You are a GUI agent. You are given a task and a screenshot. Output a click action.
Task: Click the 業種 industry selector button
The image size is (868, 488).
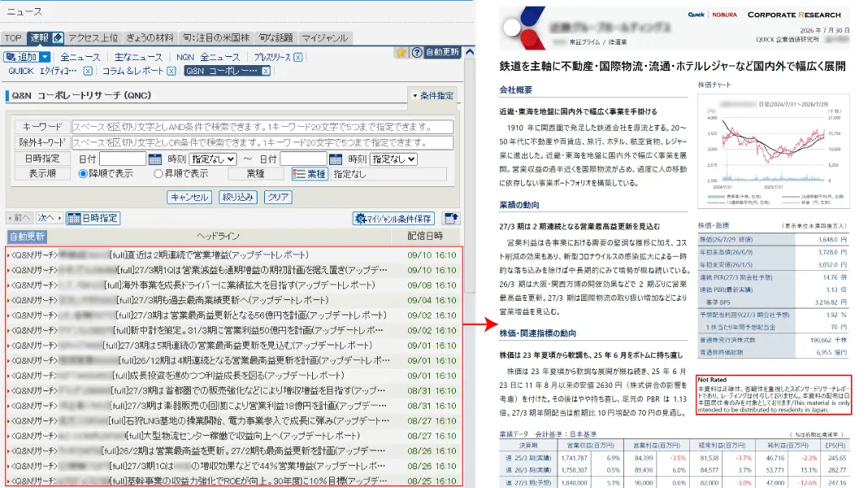point(309,174)
